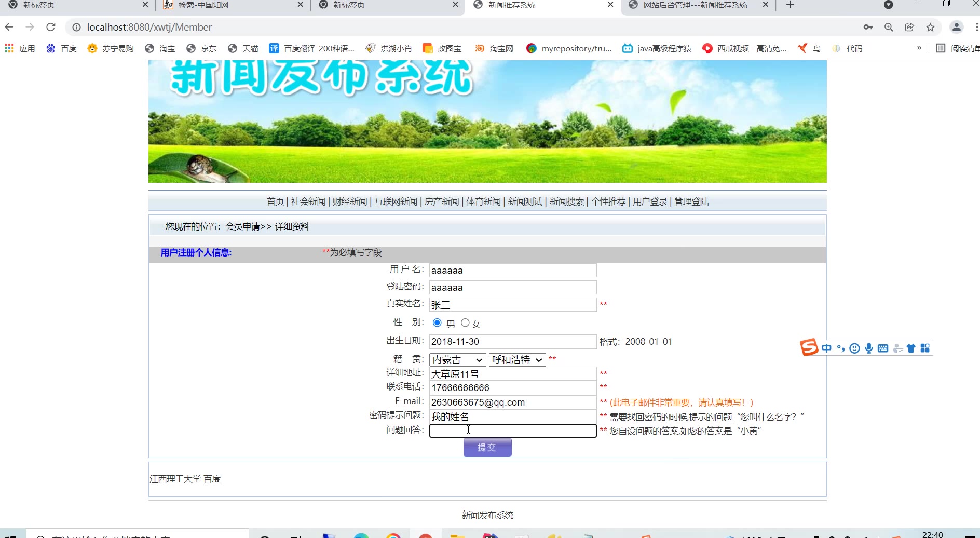This screenshot has height=538, width=980.
Task: Bookmark this page with star icon
Action: pos(930,27)
